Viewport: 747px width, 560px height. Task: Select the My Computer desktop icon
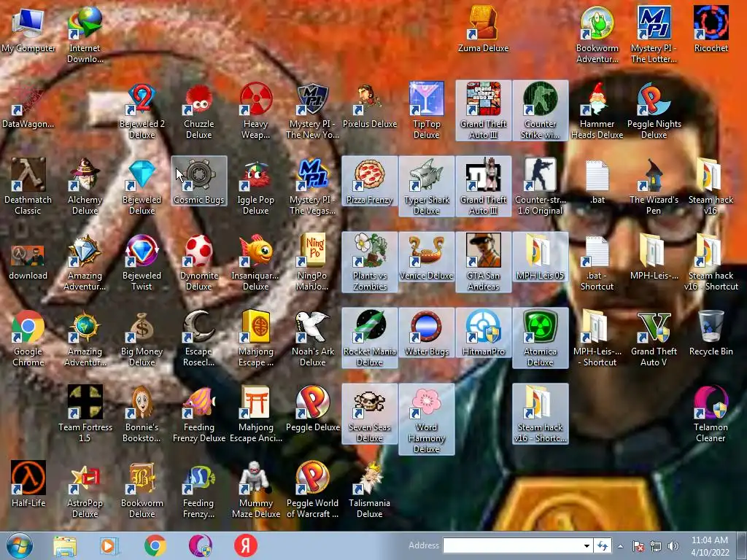tap(28, 31)
